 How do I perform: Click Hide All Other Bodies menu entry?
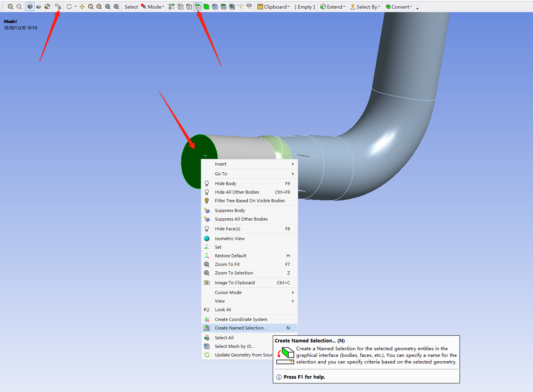click(237, 192)
